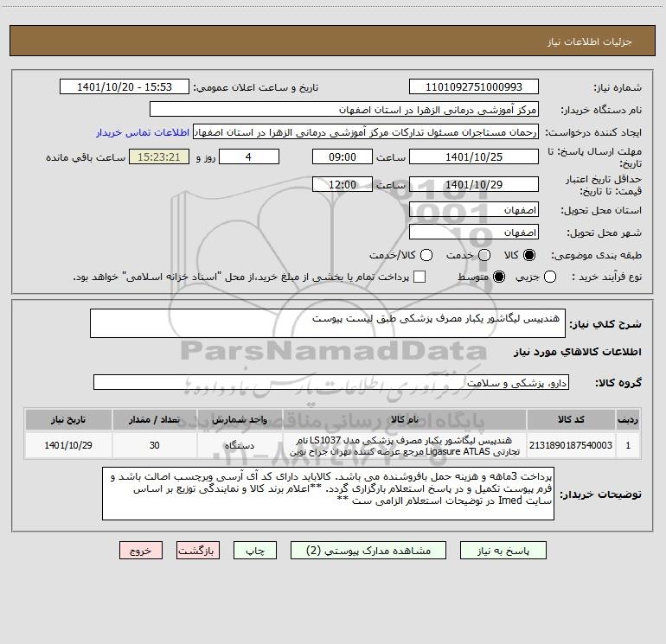
Task: Click the need number field 1101092751000993
Action: [x=474, y=87]
